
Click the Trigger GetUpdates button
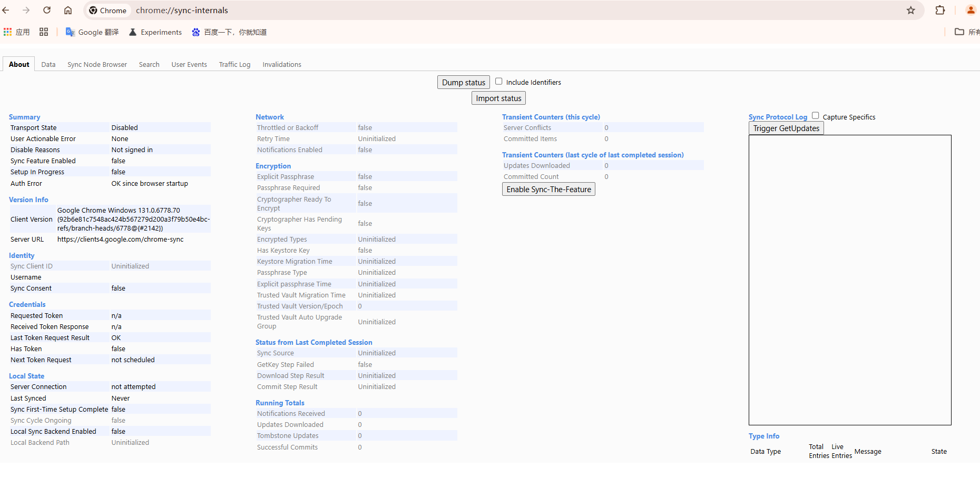786,128
